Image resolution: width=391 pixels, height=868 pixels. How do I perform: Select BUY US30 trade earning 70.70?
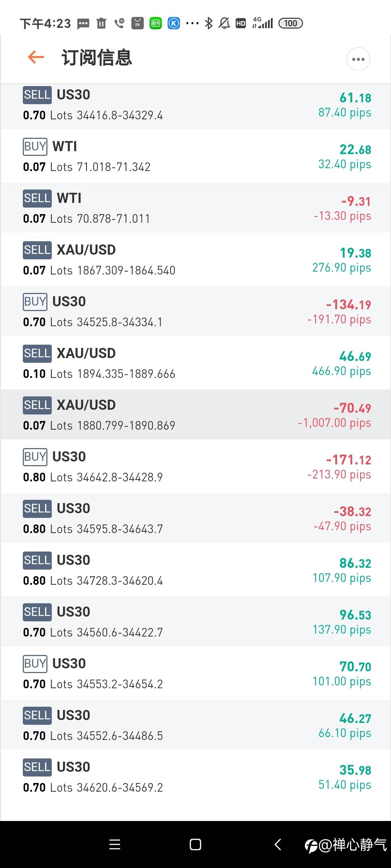[195, 673]
